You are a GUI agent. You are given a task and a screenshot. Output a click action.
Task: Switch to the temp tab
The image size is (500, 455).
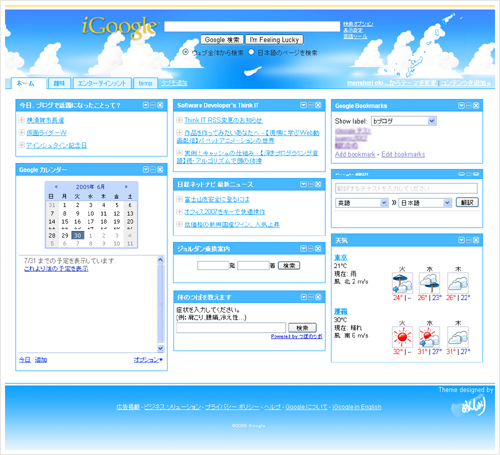click(145, 83)
